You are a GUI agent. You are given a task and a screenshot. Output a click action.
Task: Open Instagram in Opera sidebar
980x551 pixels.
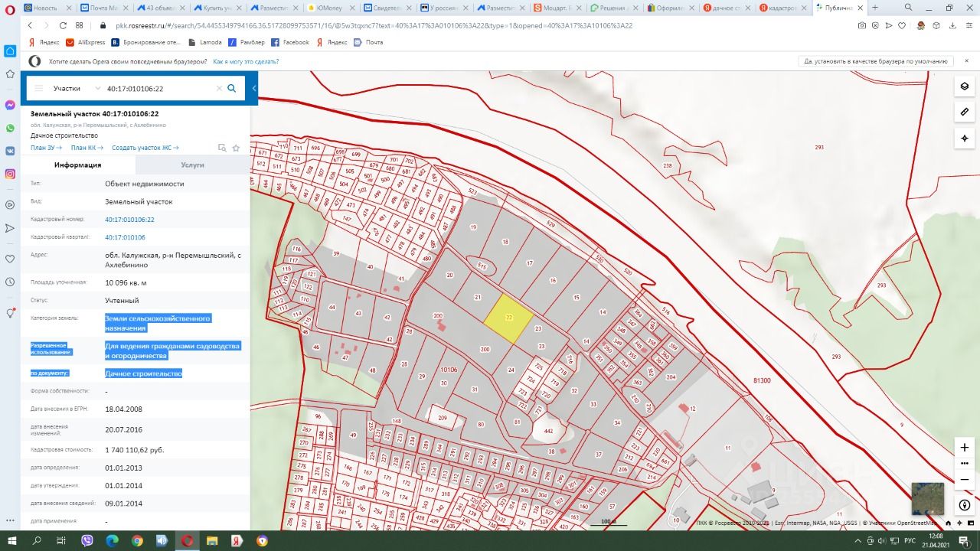[x=10, y=174]
